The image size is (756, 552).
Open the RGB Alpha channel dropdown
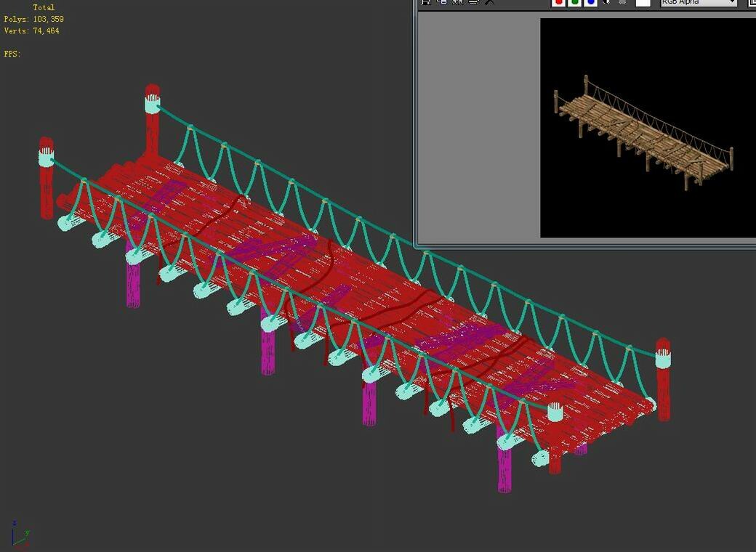coord(699,2)
